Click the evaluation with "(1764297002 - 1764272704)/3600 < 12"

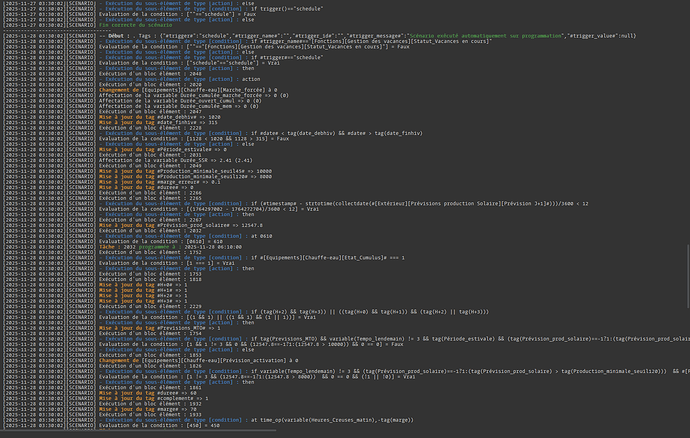point(209,209)
